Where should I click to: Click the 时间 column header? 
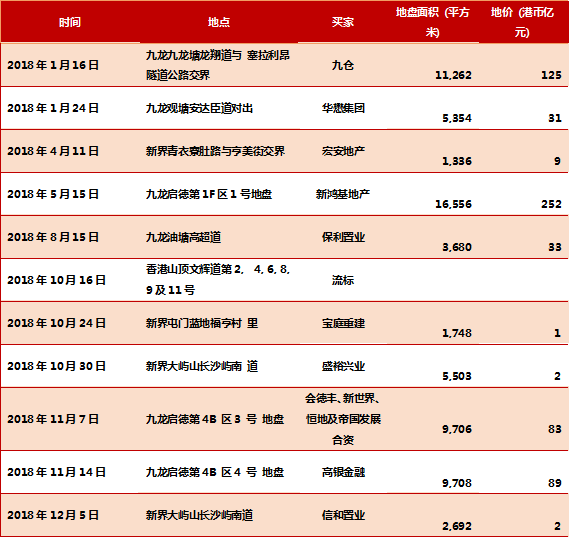click(70, 22)
